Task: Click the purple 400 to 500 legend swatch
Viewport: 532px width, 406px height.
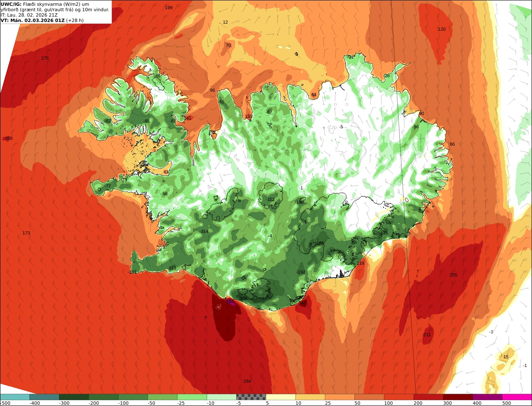Action: click(488, 396)
